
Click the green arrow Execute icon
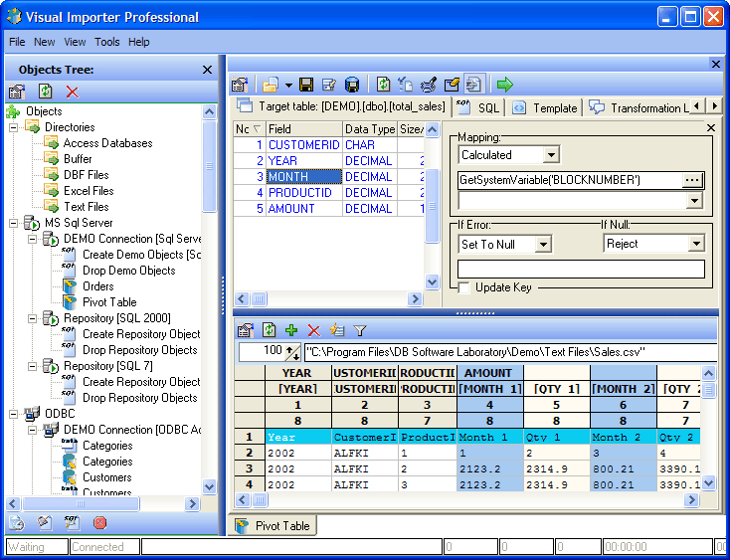pyautogui.click(x=505, y=85)
